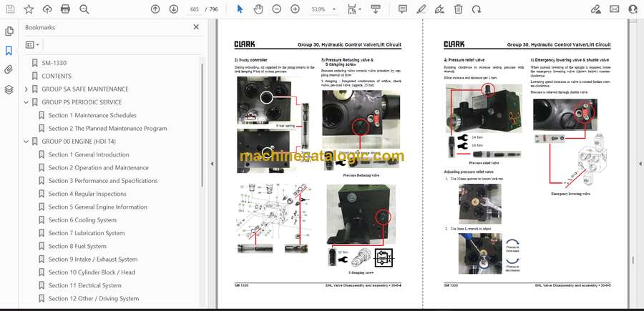The height and width of the screenshot is (311, 644).
Task: Add bookmark star icon in toolbar
Action: [29, 9]
